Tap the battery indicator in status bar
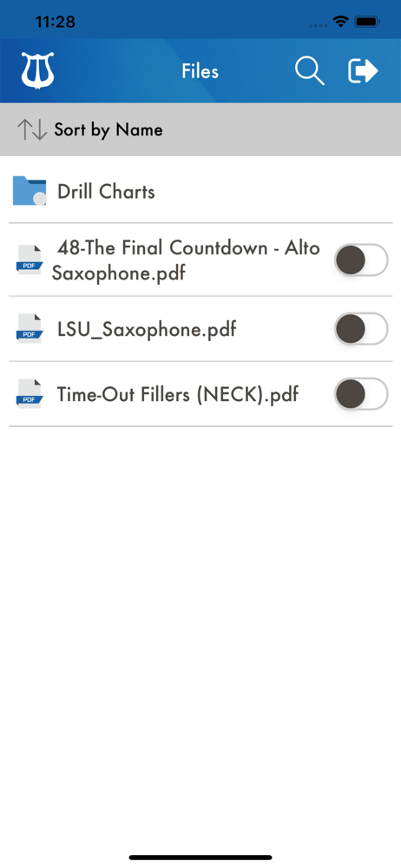The height and width of the screenshot is (868, 401). tap(367, 23)
